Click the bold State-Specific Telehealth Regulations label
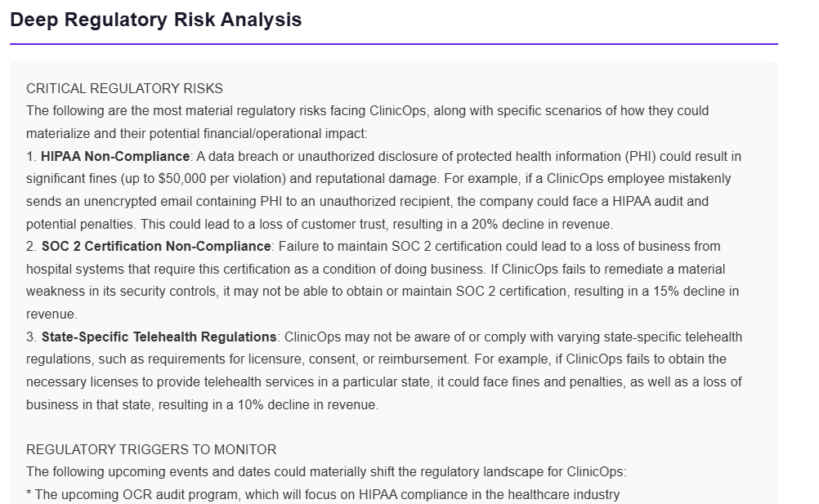Image resolution: width=819 pixels, height=504 pixels. (x=159, y=337)
